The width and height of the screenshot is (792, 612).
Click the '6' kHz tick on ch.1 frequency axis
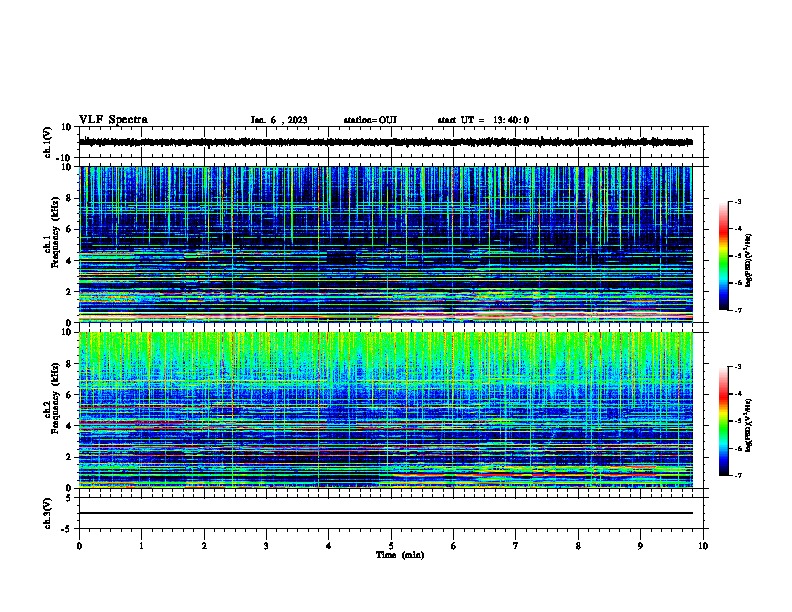point(69,229)
